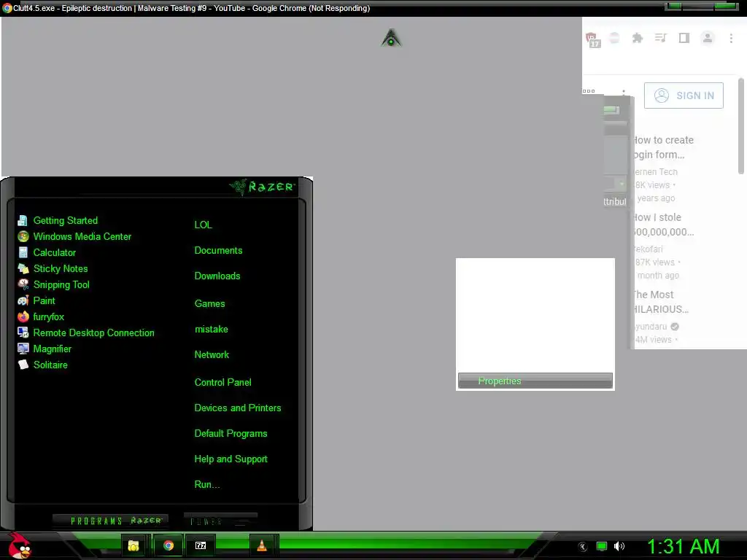Switch to Google Chrome in taskbar

coord(169,545)
